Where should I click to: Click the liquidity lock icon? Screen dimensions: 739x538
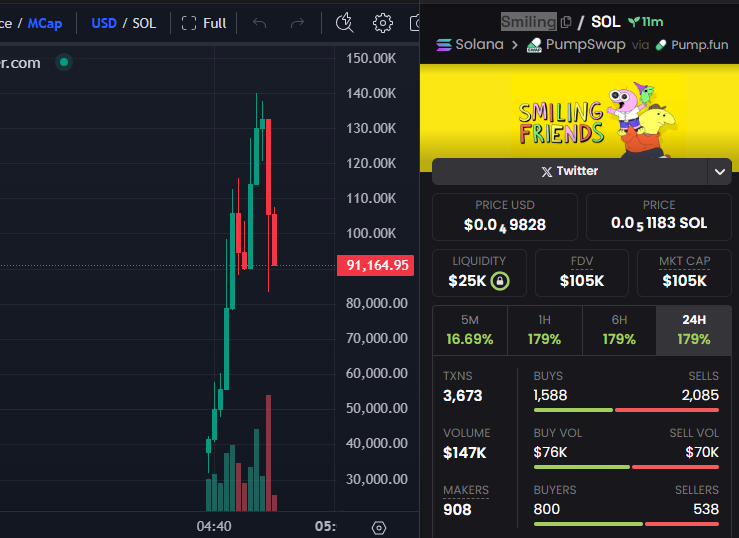point(500,281)
